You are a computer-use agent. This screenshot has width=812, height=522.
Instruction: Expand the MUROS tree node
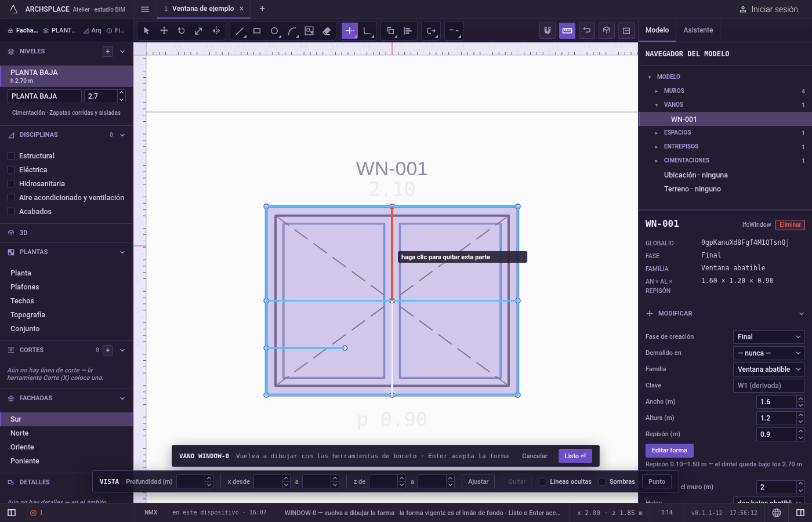(x=657, y=91)
